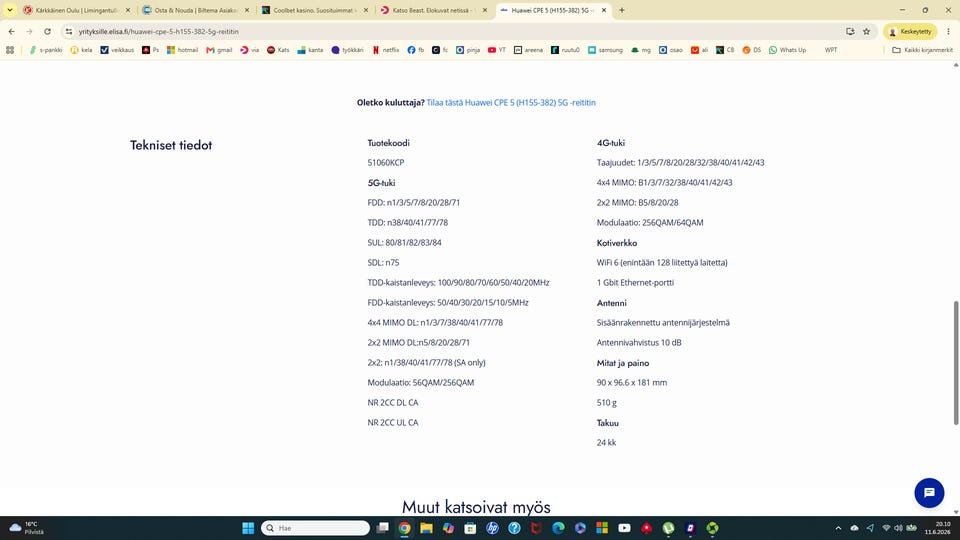Open Task View on the taskbar
Viewport: 960px width, 540px height.
[x=383, y=528]
